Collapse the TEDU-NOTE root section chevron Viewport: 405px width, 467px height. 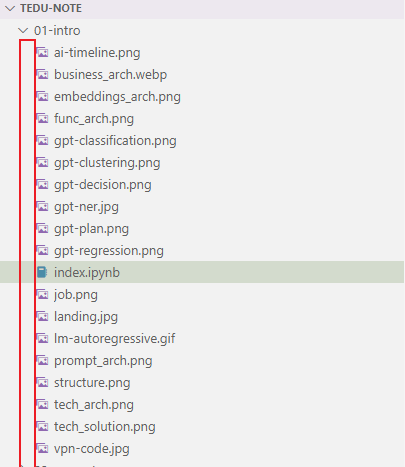click(x=10, y=9)
